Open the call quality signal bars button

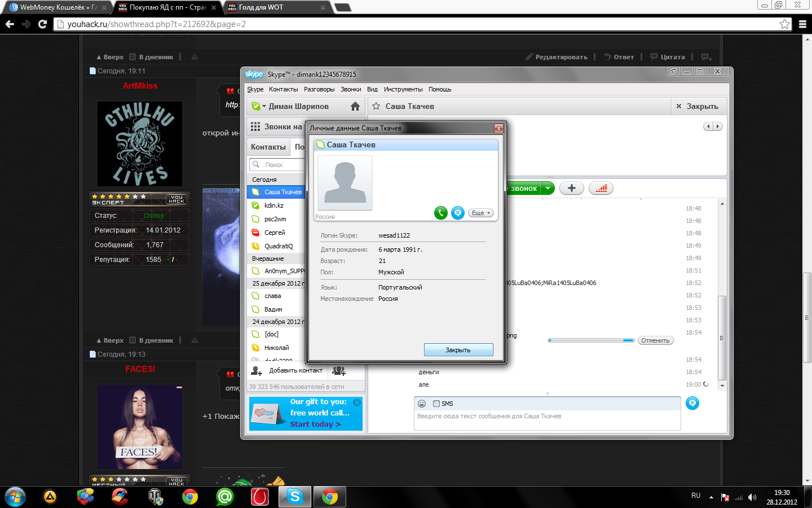point(601,189)
